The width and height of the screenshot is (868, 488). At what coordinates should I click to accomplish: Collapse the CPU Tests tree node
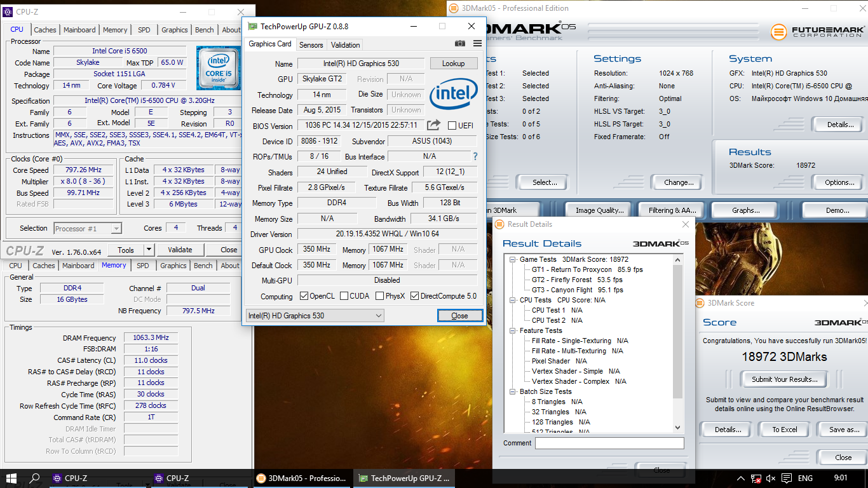512,300
